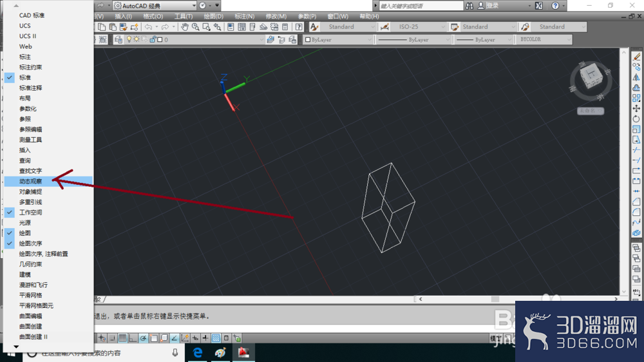Image resolution: width=644 pixels, height=362 pixels.
Task: Select 动态观察 from the toolbar list
Action: [x=48, y=181]
